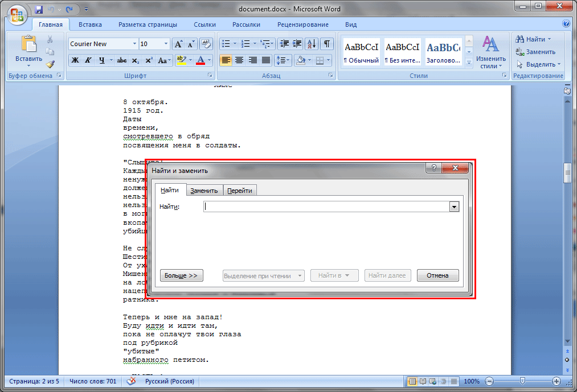Enable center text alignment
577x392 pixels.
tap(239, 60)
